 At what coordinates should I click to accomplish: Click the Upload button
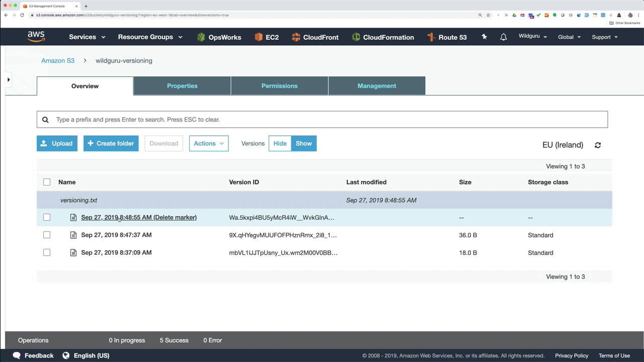(57, 143)
